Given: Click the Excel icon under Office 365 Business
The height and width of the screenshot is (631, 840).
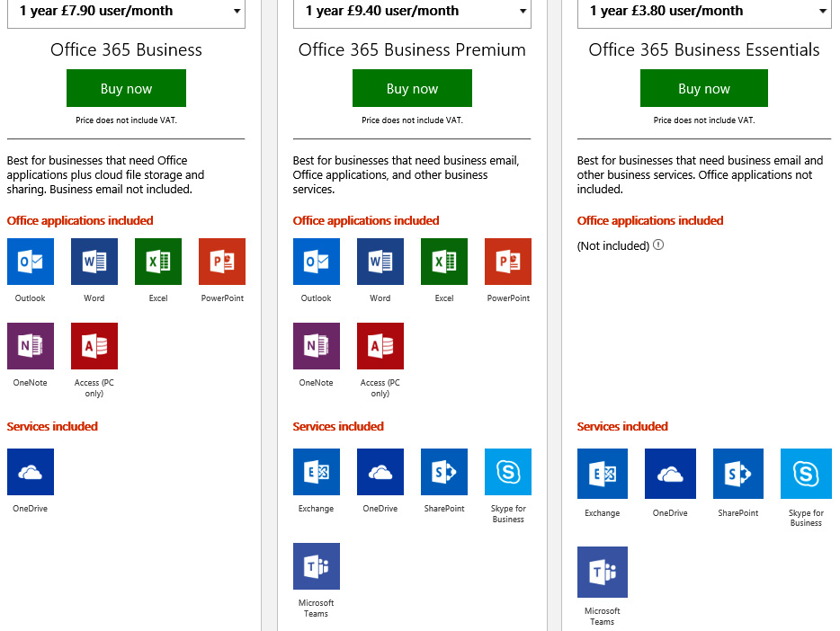Looking at the screenshot, I should (x=158, y=262).
